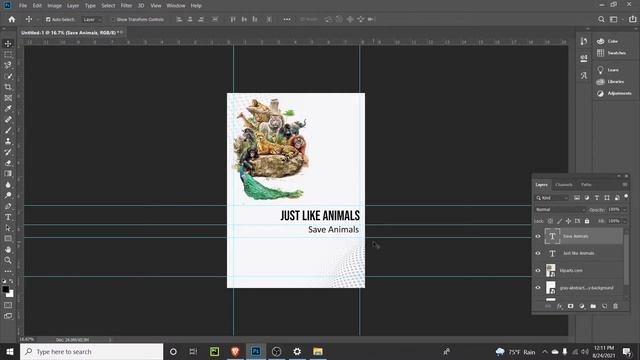Switch to the Channels tab
This screenshot has height=360, width=640.
pyautogui.click(x=564, y=185)
